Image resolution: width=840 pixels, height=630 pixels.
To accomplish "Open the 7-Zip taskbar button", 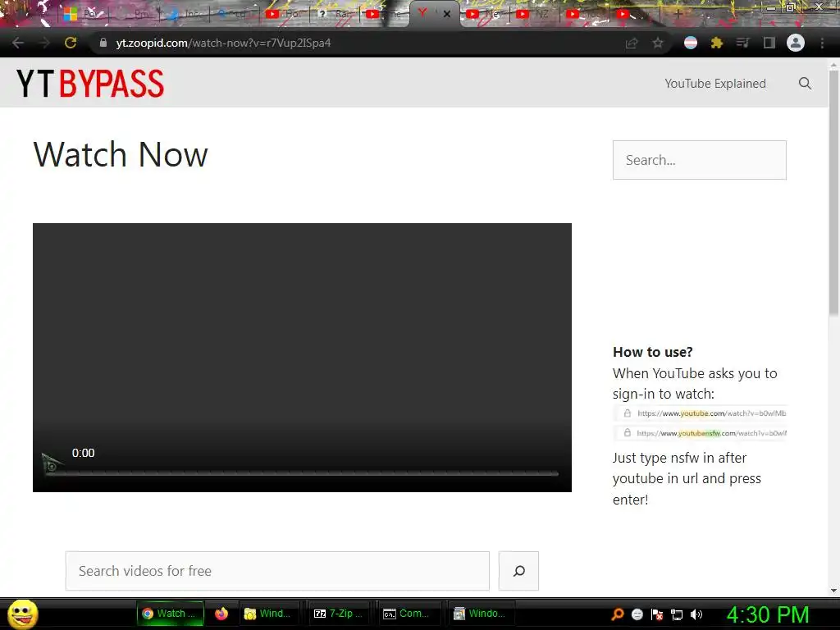I will tap(339, 614).
